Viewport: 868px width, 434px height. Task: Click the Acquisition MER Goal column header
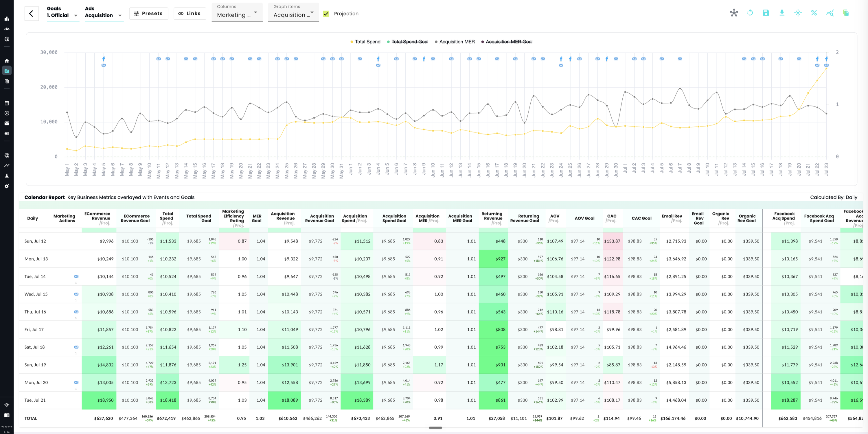460,219
